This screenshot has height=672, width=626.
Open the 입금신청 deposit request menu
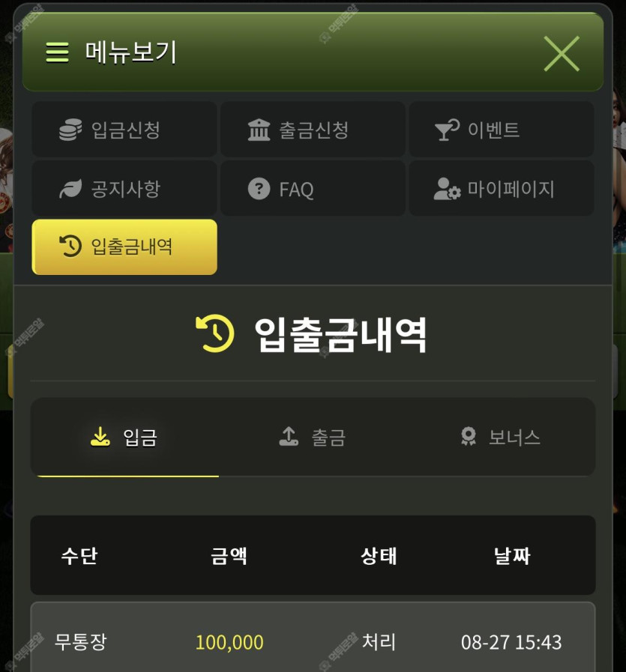coord(124,130)
